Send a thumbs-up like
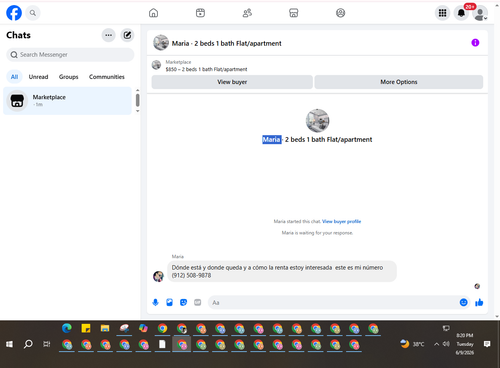Viewport: 500px width, 368px height. coord(479,302)
